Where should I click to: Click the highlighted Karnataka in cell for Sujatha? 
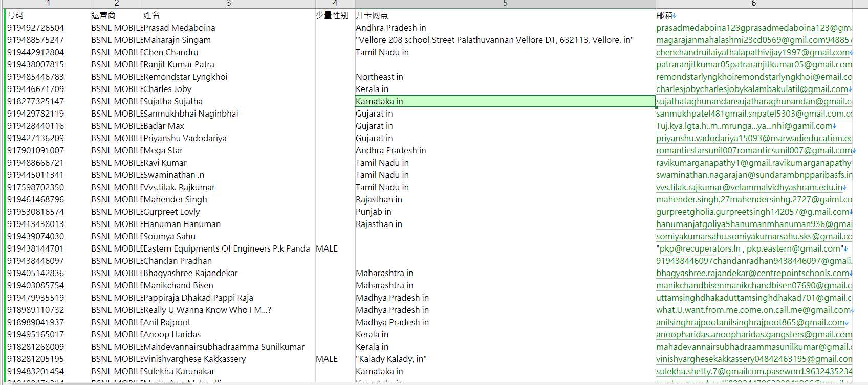[x=505, y=101]
